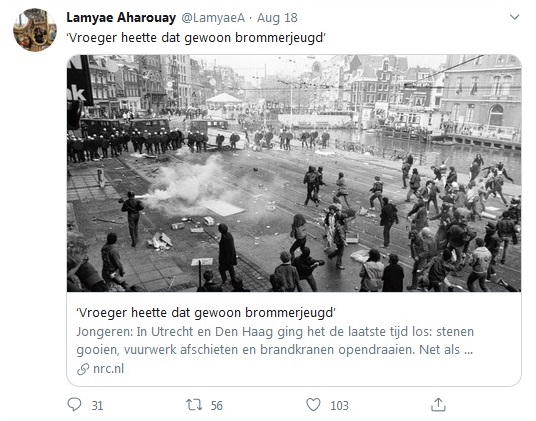Open the Lamyae Aharouay display name

[121, 17]
